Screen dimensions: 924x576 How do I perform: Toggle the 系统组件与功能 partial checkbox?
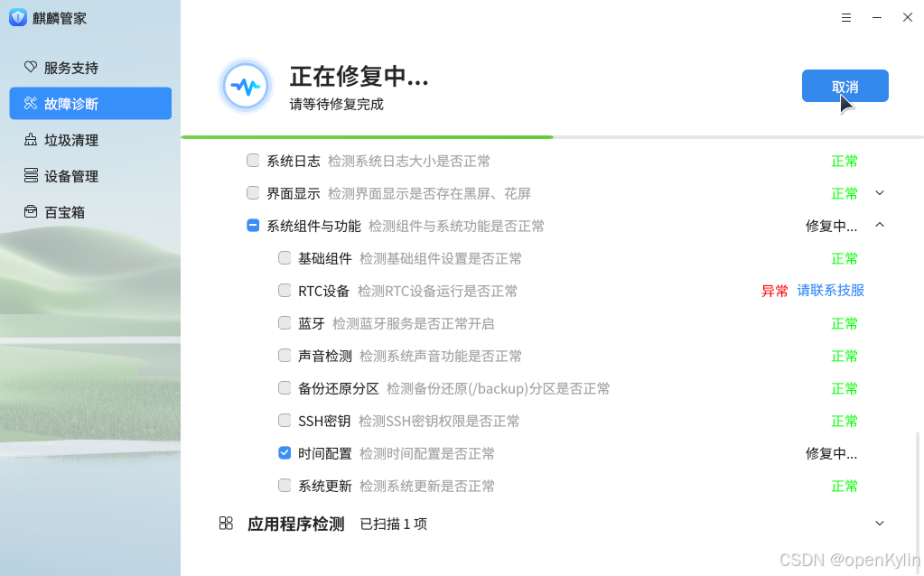(x=253, y=226)
